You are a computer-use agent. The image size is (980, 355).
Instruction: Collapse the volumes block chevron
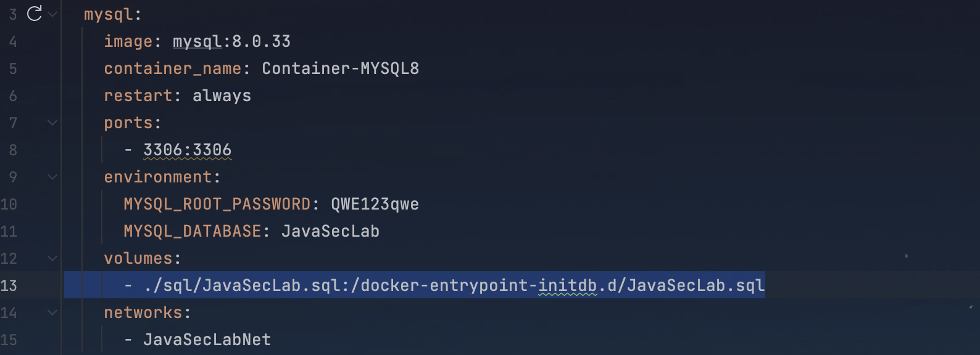coord(52,258)
